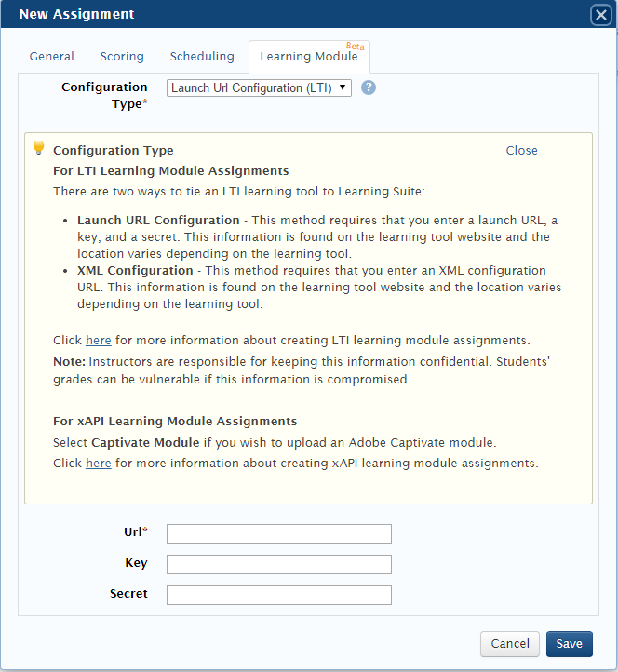The width and height of the screenshot is (618, 672).
Task: Switch to the General tab
Action: (x=52, y=57)
